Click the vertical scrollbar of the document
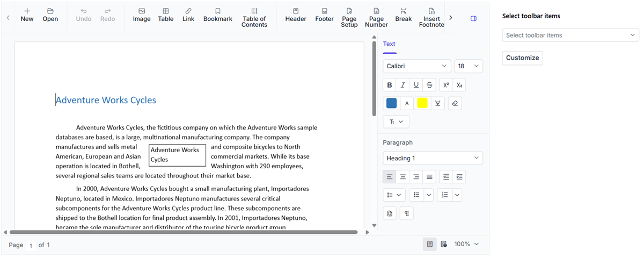This screenshot has height=257, width=644. [x=374, y=78]
